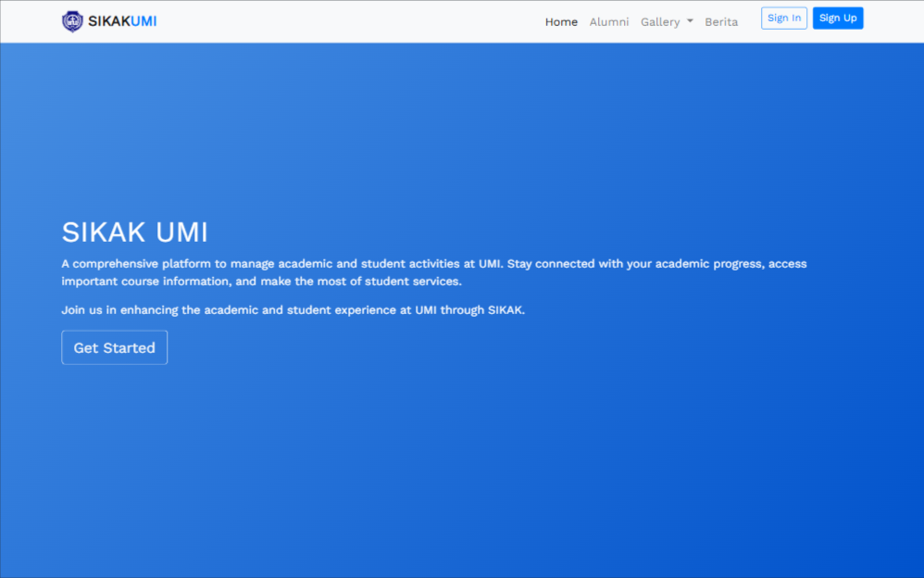Activate the Get Started button
The image size is (924, 578).
(x=114, y=347)
